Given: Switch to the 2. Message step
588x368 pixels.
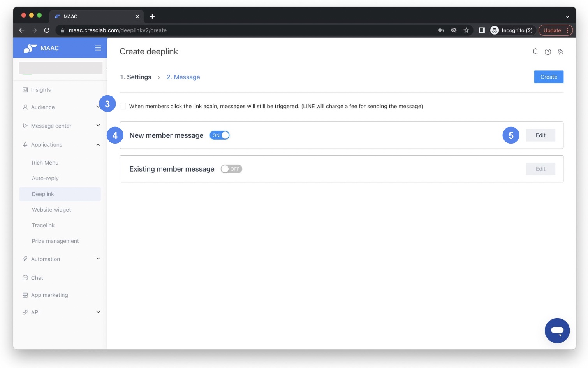Looking at the screenshot, I should pos(183,77).
